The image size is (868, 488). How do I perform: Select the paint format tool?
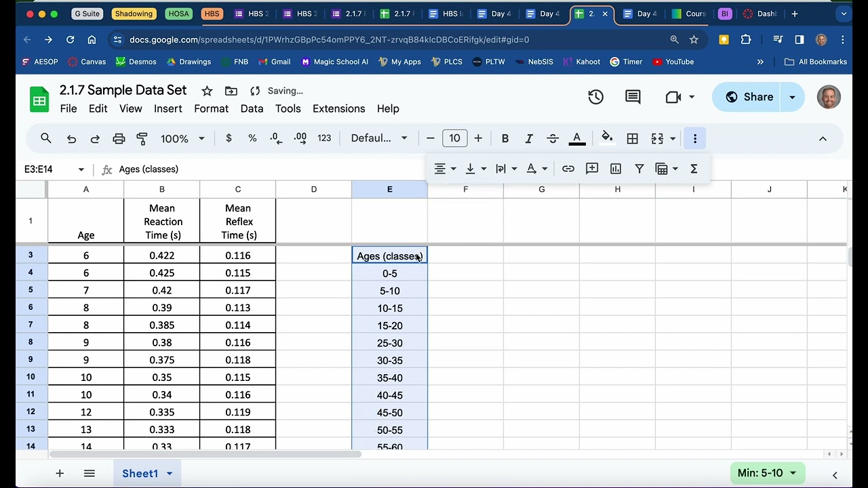click(x=142, y=138)
